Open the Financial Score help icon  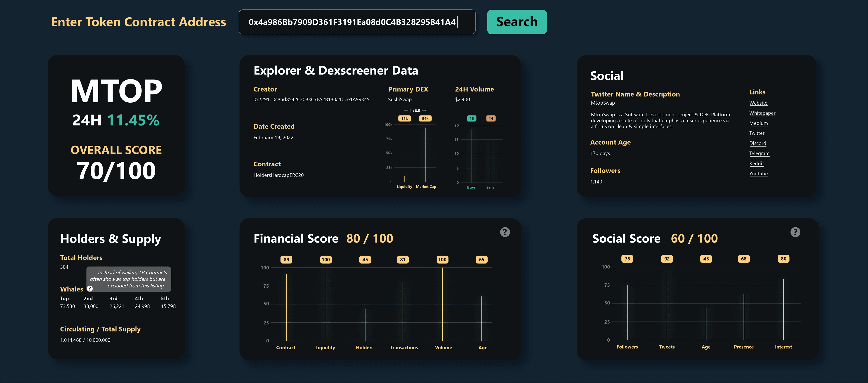pos(505,232)
